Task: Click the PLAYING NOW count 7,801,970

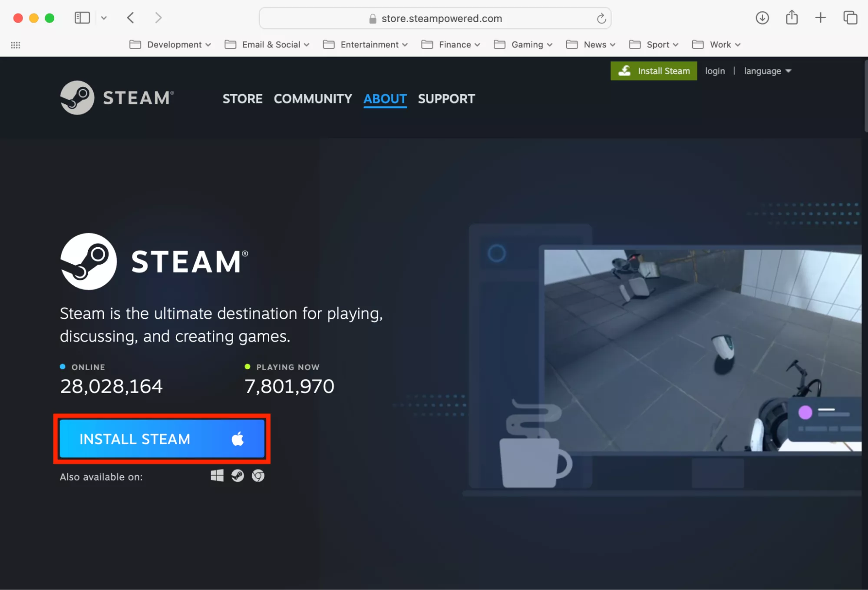Action: point(289,386)
